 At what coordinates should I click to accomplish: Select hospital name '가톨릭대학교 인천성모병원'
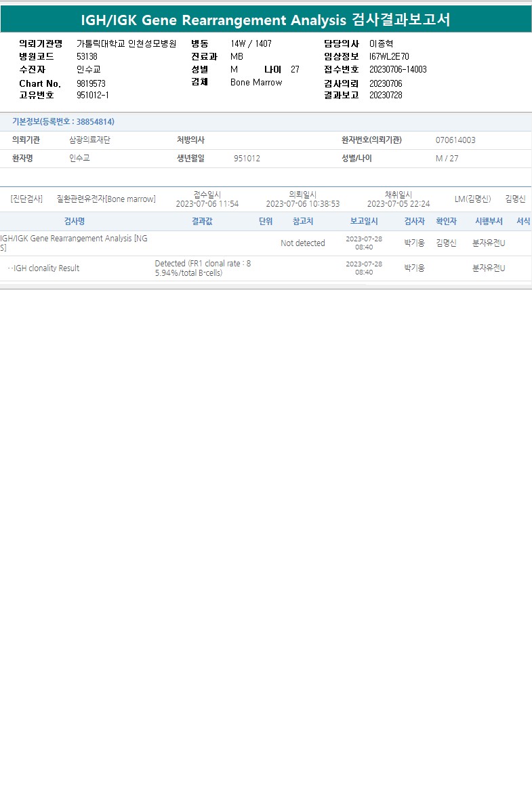pos(126,44)
